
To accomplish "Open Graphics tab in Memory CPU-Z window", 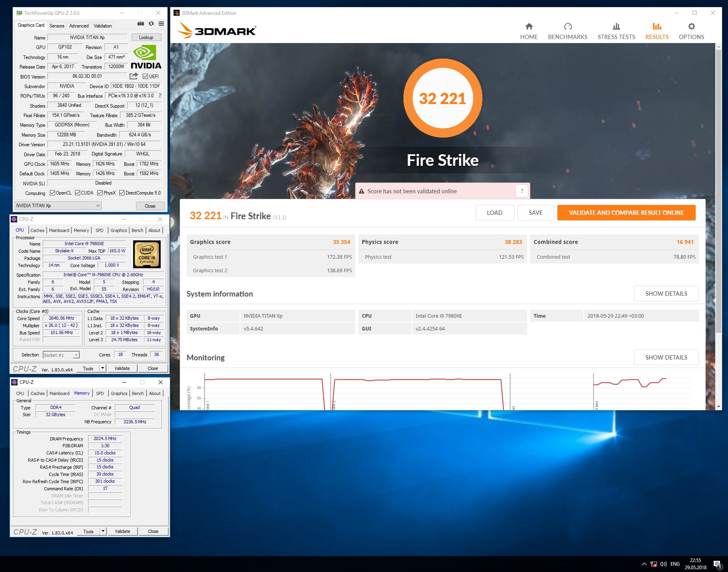I will point(119,393).
